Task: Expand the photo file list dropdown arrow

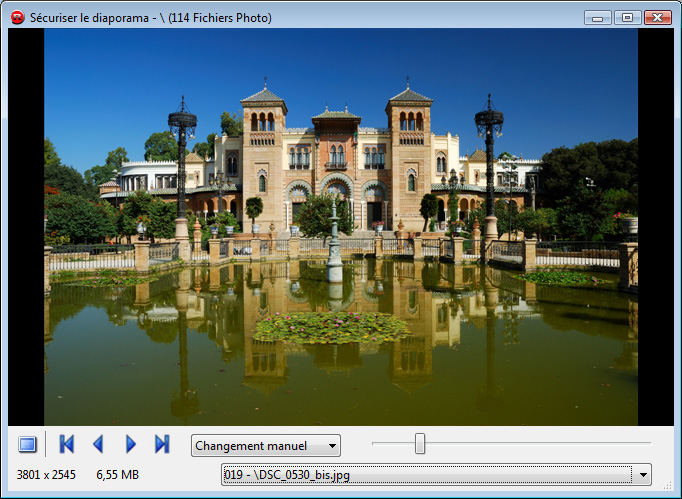Action: coord(643,475)
